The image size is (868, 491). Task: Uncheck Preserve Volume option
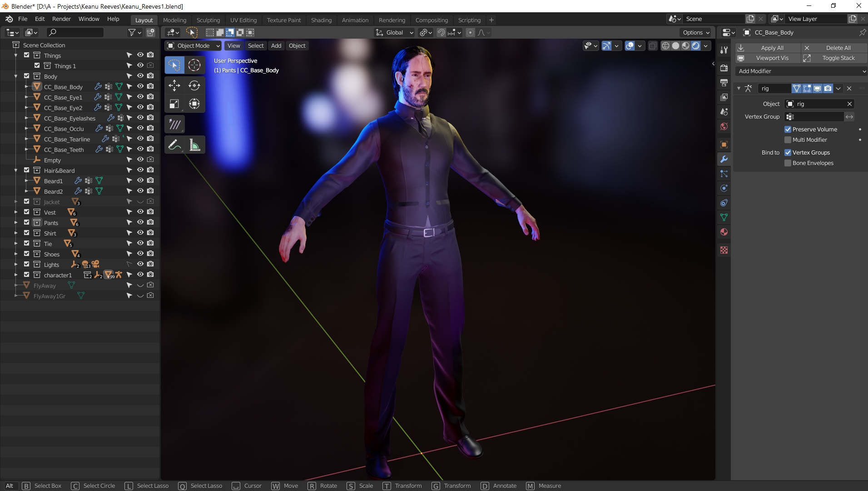tap(788, 130)
